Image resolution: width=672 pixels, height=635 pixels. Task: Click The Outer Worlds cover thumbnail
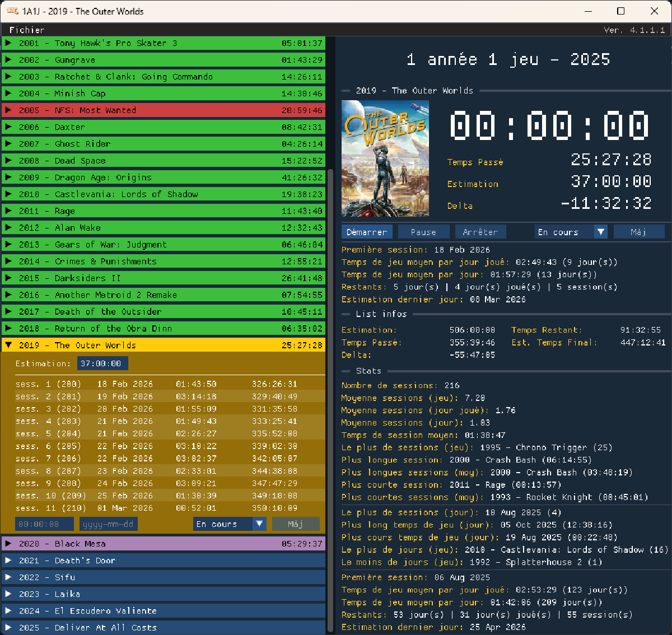[x=385, y=158]
